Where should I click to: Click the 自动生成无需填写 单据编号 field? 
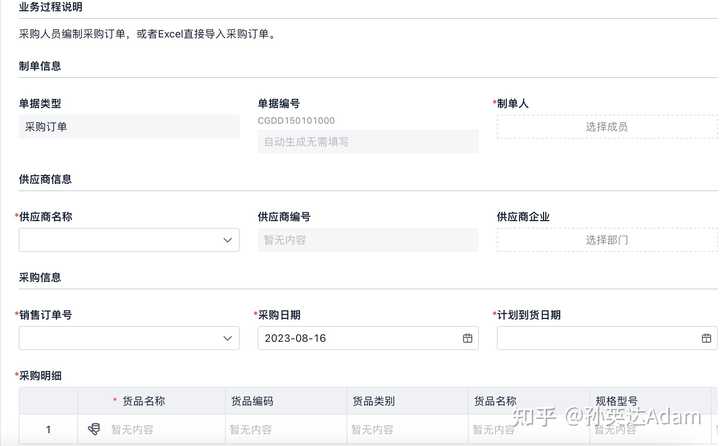pos(368,141)
